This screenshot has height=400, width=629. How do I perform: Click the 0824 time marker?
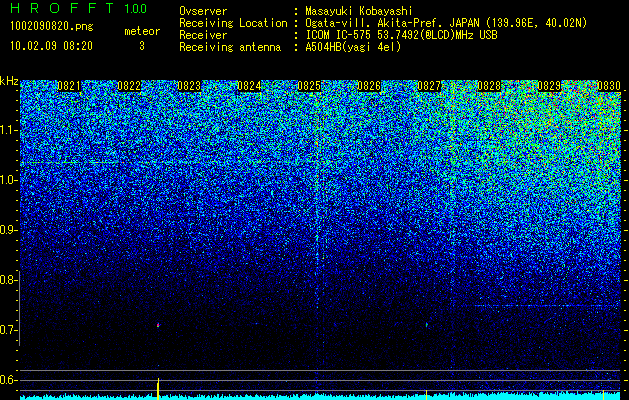249,86
